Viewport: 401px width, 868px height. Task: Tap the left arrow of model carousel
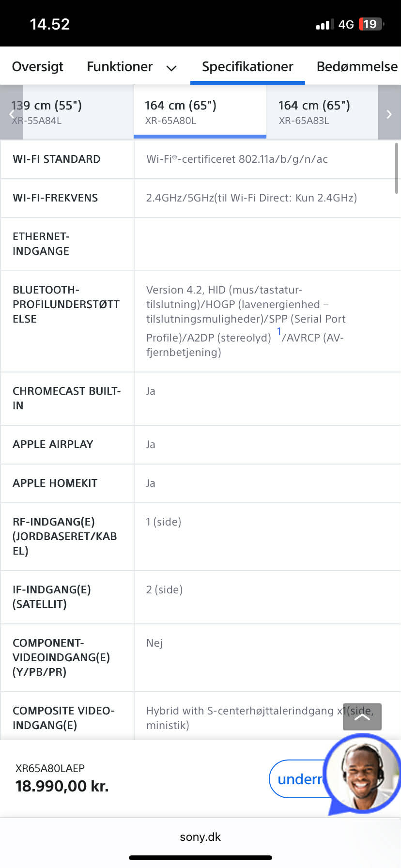(x=12, y=114)
